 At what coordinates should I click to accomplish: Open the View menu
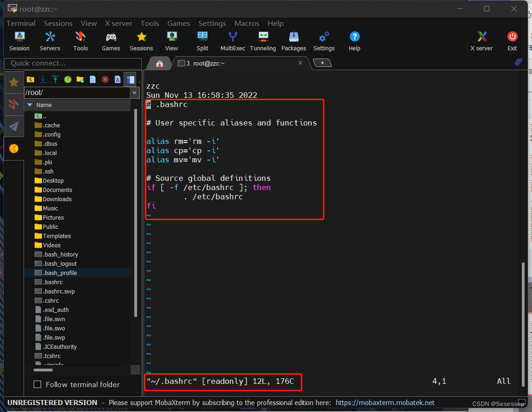click(x=89, y=24)
